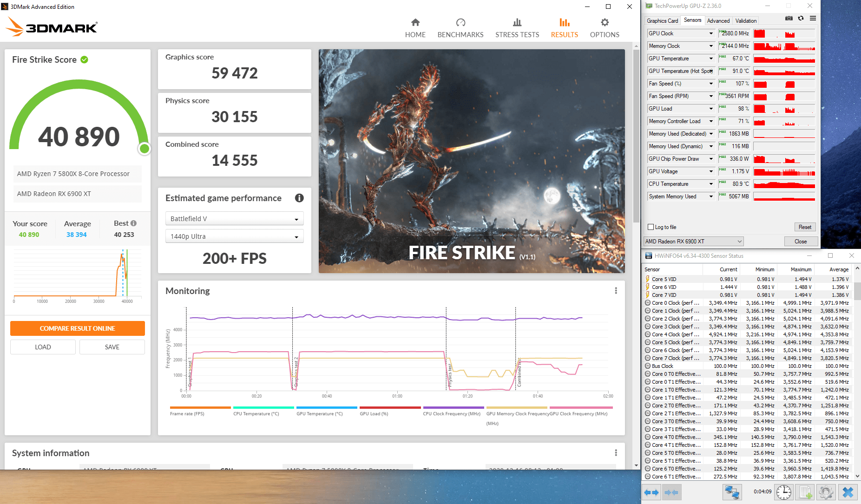Click the HWiNFO network computers icon
861x504 pixels.
[x=732, y=492]
